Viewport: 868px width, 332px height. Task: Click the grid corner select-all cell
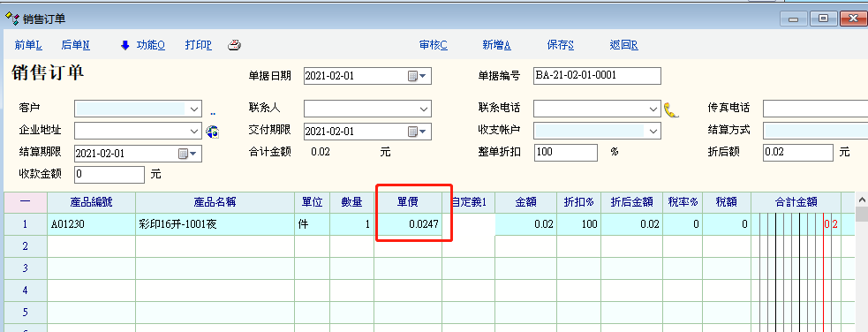26,202
